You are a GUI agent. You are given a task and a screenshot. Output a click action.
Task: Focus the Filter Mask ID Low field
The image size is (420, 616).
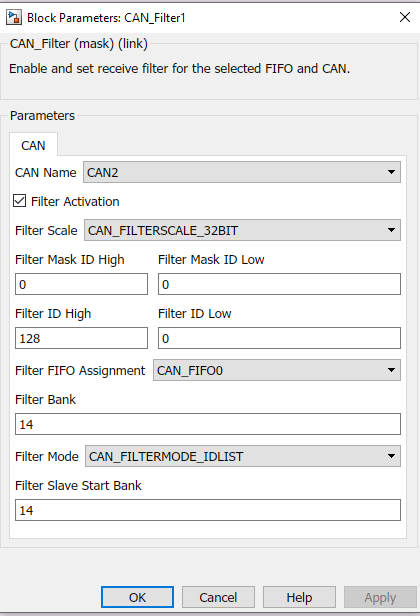click(x=279, y=284)
